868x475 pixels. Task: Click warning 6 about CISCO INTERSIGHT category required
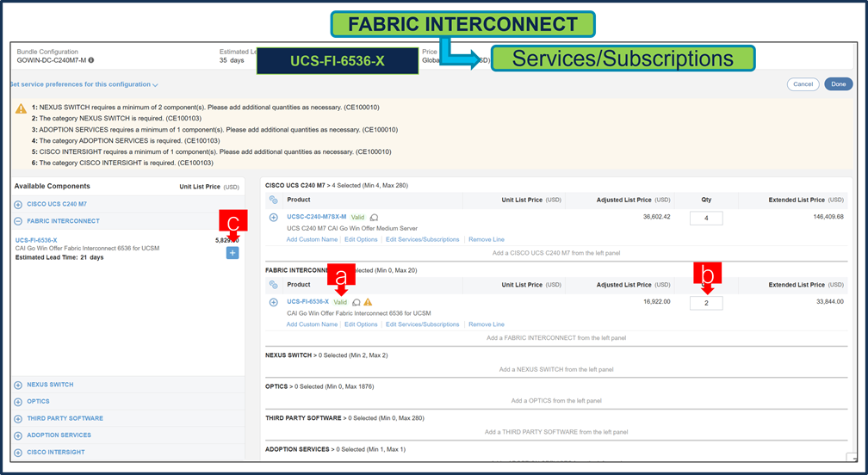click(x=122, y=163)
